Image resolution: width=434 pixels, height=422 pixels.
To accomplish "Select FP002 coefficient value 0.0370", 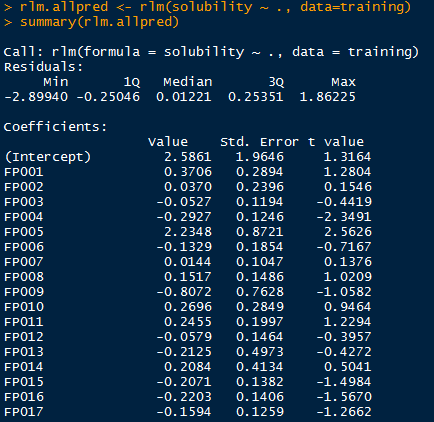I will pyautogui.click(x=188, y=187).
